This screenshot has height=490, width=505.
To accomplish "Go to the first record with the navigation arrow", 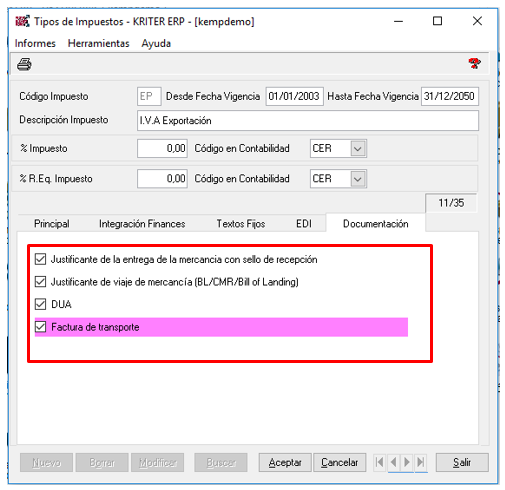I will pyautogui.click(x=380, y=462).
